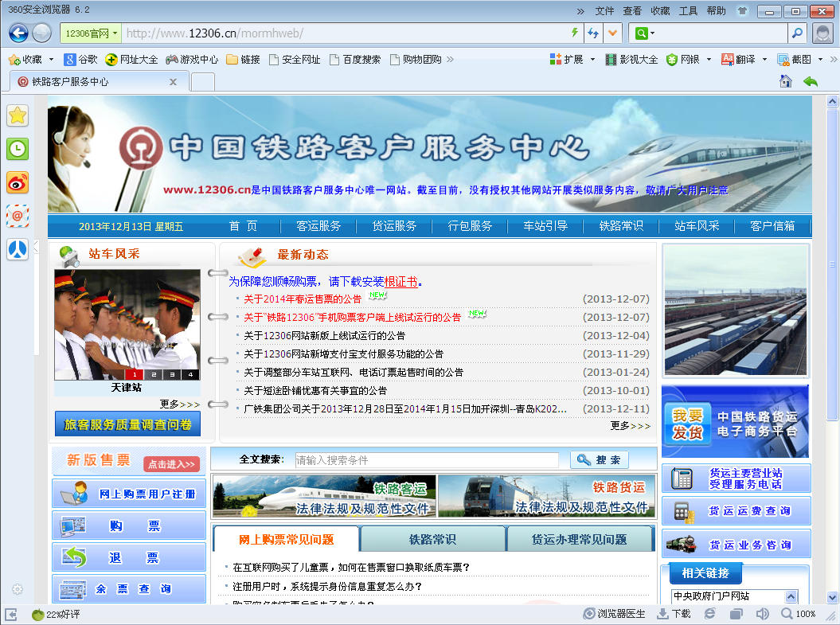Image resolution: width=840 pixels, height=625 pixels.
Task: Open the mail stamp sidebar icon
Action: coord(18,216)
